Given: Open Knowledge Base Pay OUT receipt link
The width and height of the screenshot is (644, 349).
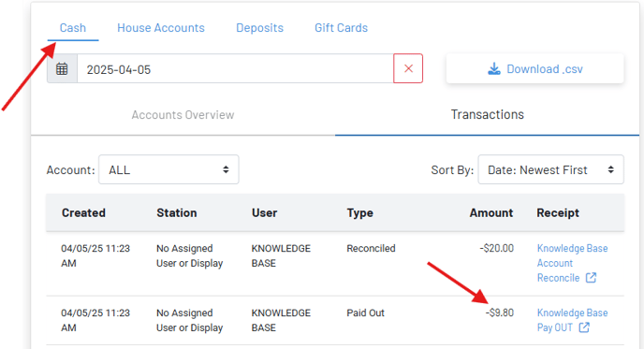Looking at the screenshot, I should pyautogui.click(x=572, y=320).
